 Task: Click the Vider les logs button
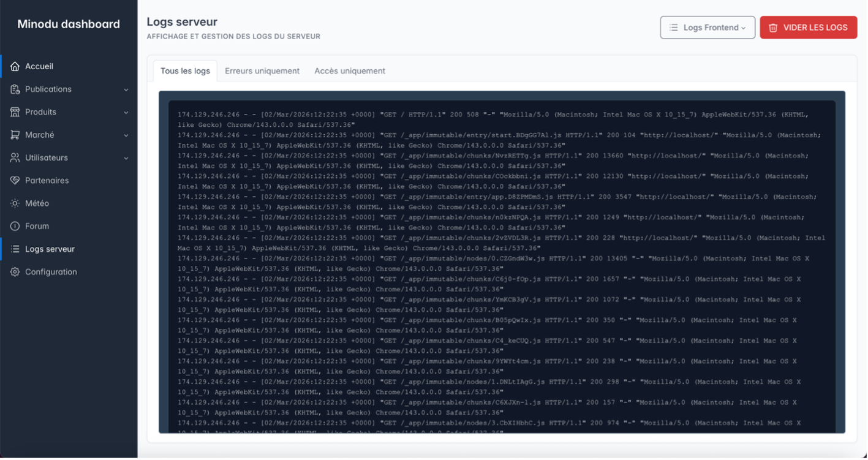pyautogui.click(x=809, y=28)
